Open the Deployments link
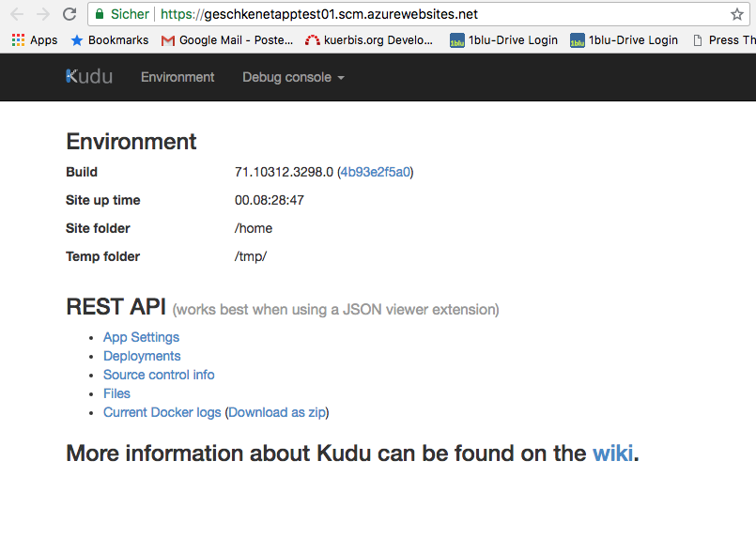 click(x=142, y=356)
